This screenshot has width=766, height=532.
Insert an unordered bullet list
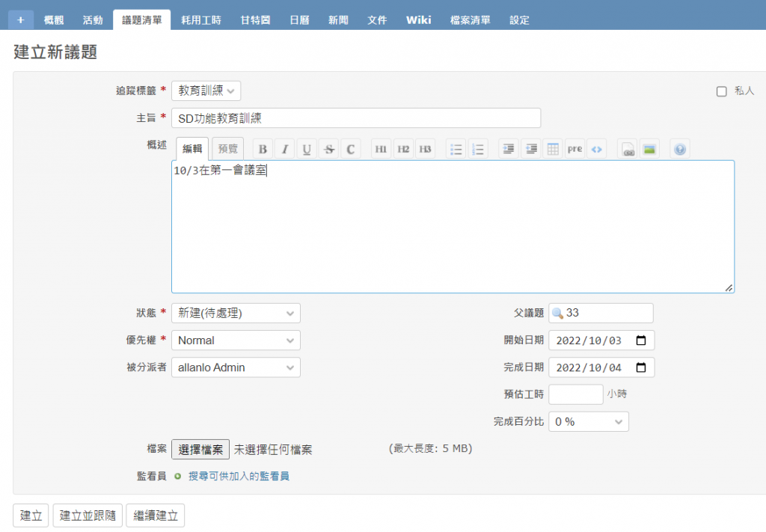tap(456, 149)
